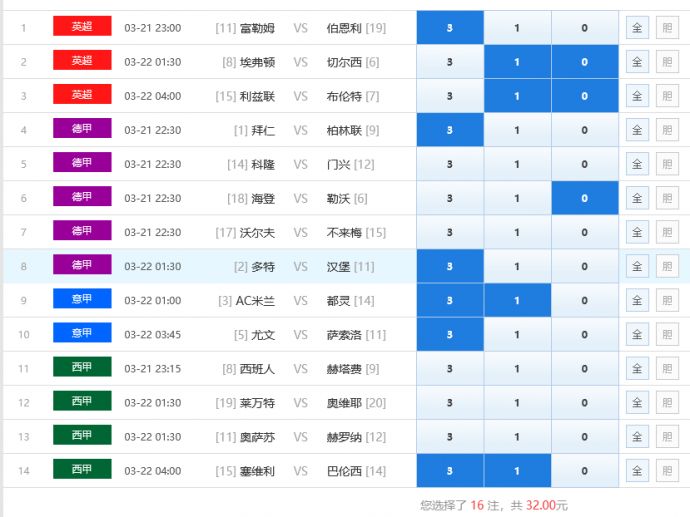Click the 西甲 league tag for 奥萨苏 match
The image size is (690, 517).
(82, 436)
